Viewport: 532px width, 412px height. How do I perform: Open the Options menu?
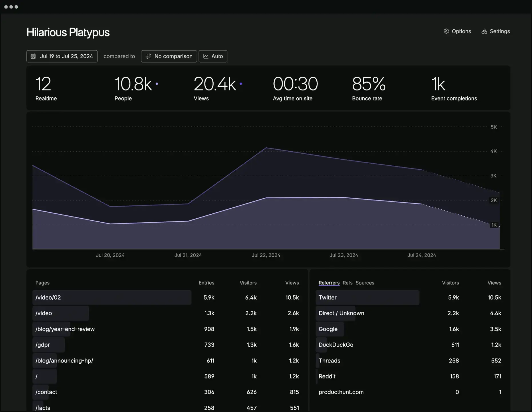pyautogui.click(x=457, y=31)
